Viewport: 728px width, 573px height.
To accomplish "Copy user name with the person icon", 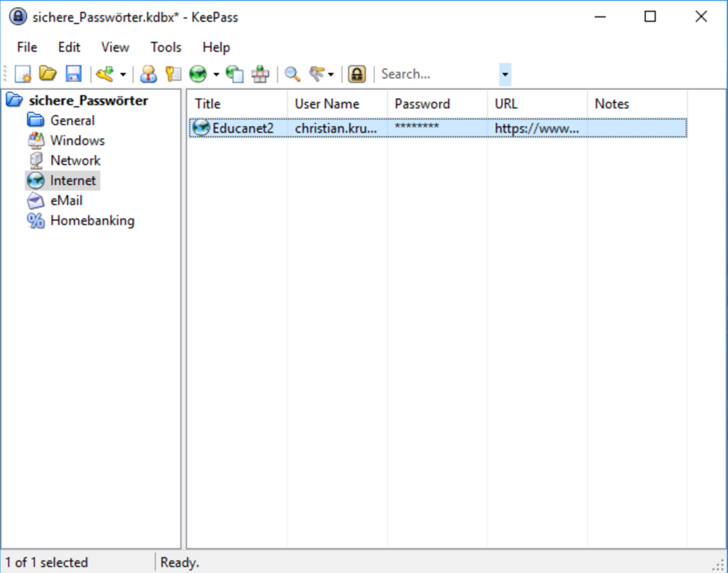I will pyautogui.click(x=149, y=74).
